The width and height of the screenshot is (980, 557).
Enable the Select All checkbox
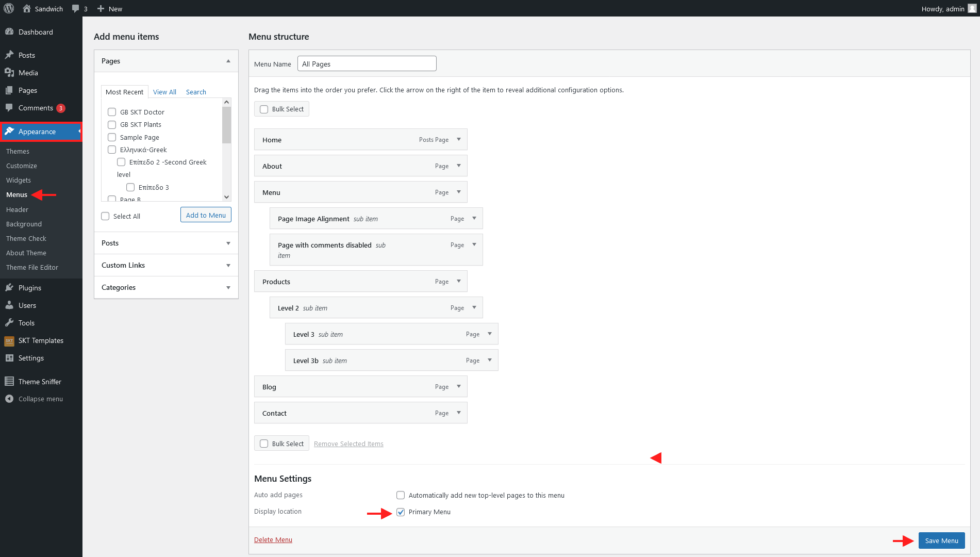click(105, 216)
